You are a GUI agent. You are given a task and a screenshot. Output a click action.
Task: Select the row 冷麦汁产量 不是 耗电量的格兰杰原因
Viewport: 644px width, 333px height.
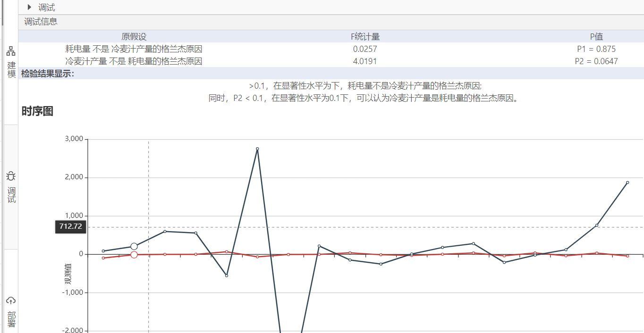click(134, 61)
